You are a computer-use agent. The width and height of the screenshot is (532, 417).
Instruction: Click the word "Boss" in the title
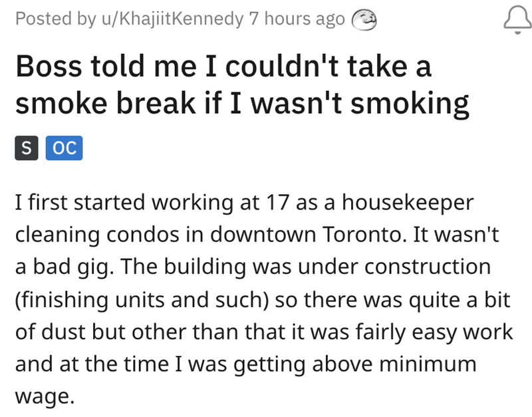pyautogui.click(x=47, y=69)
